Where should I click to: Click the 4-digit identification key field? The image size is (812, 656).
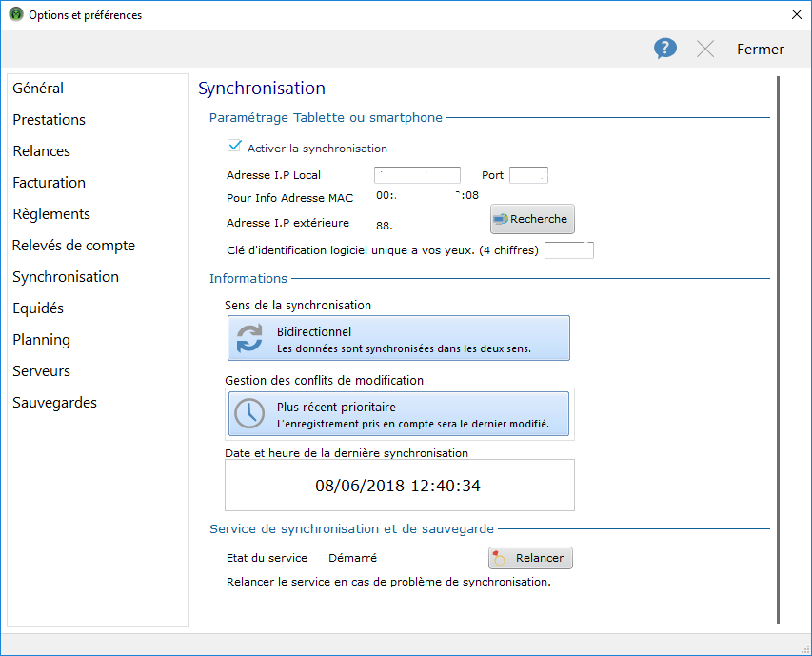pos(569,250)
